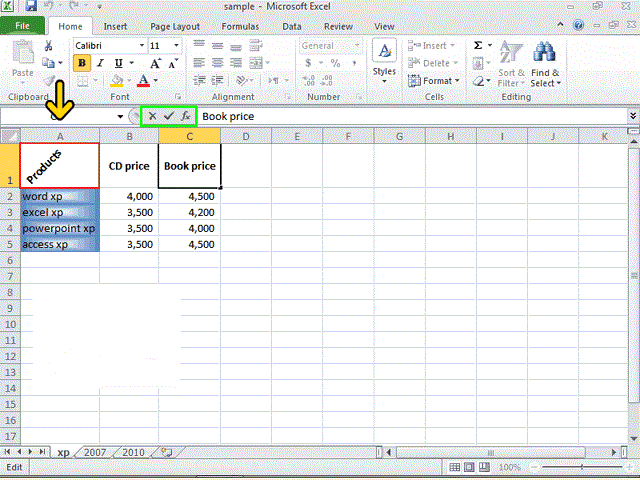This screenshot has width=640, height=480.
Task: Open Find & Select menu
Action: click(x=545, y=64)
